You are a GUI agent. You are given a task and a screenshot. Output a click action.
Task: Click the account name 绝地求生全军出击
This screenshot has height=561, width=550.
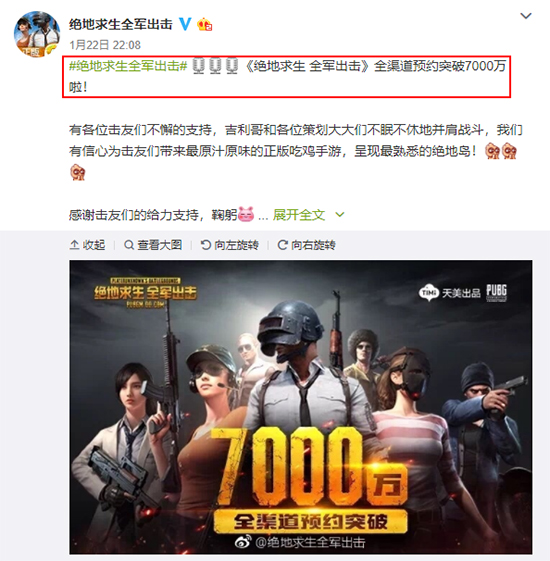(x=121, y=24)
